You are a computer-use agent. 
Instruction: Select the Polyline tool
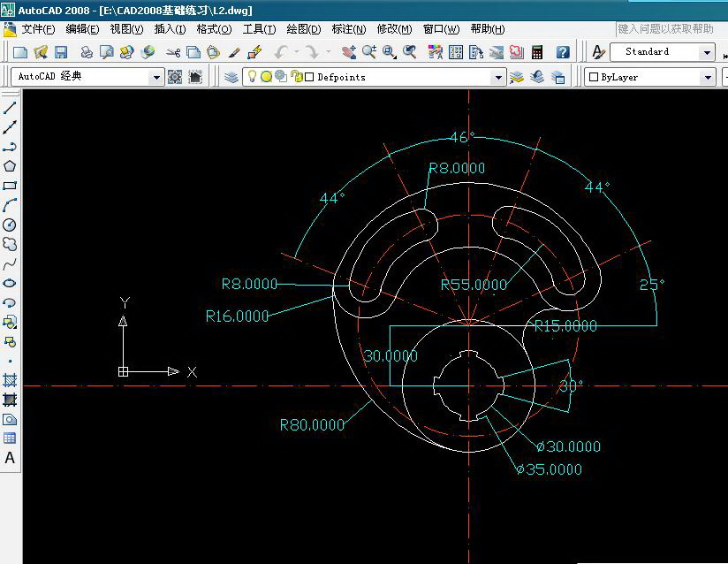(x=10, y=147)
